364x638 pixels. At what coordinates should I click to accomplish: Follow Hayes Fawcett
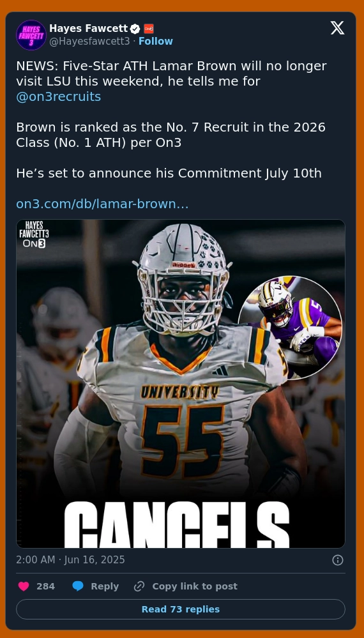click(156, 41)
